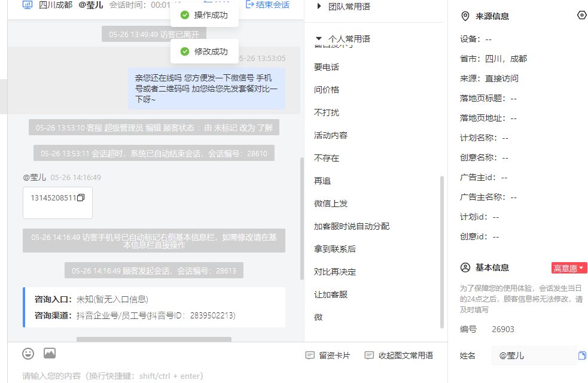Select the quick phrase 要电话

(x=327, y=67)
